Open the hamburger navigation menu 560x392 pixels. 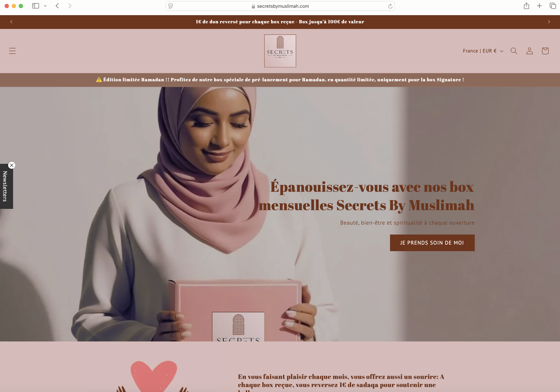coord(12,51)
